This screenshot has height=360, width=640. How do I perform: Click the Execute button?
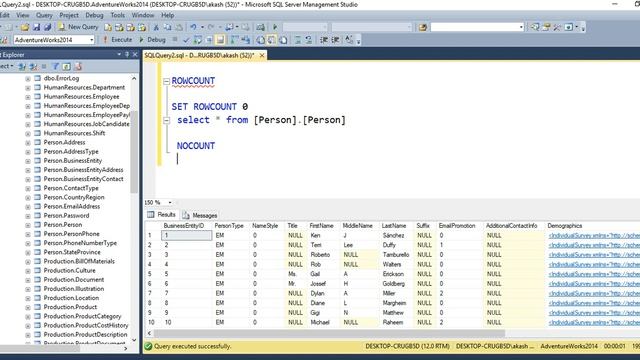[x=117, y=40]
